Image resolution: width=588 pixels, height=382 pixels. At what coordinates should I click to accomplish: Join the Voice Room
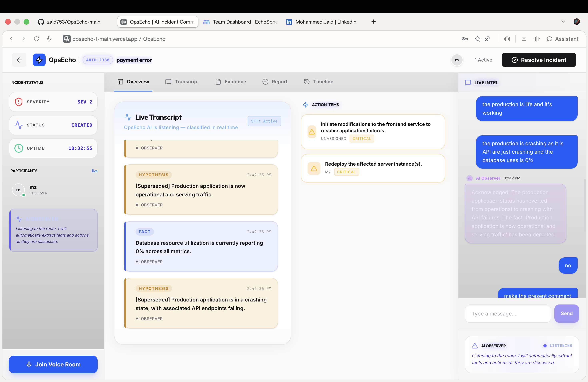click(x=53, y=364)
